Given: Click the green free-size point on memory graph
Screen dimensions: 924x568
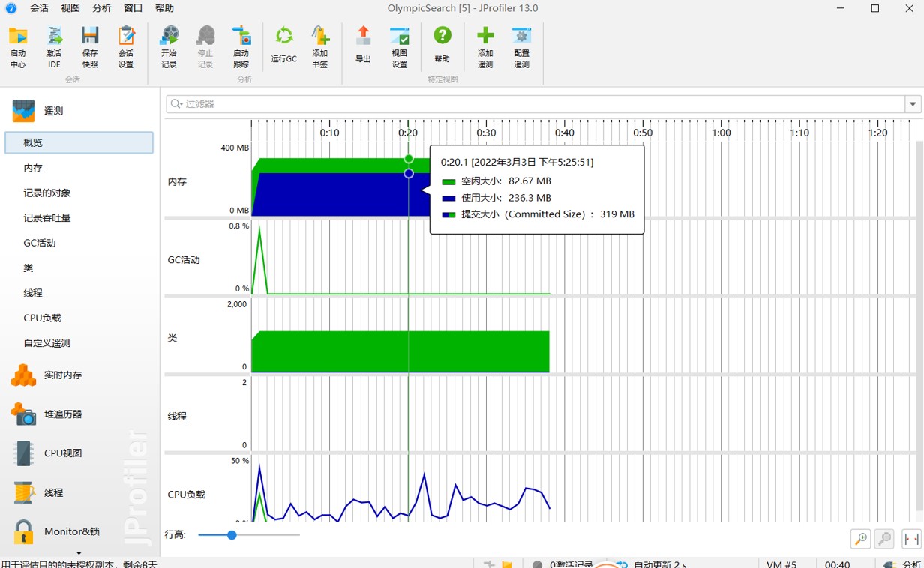Looking at the screenshot, I should (409, 158).
